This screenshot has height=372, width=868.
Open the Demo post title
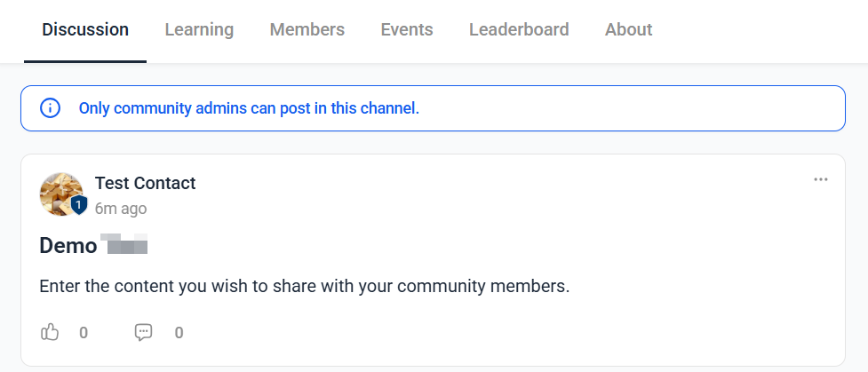pos(68,245)
